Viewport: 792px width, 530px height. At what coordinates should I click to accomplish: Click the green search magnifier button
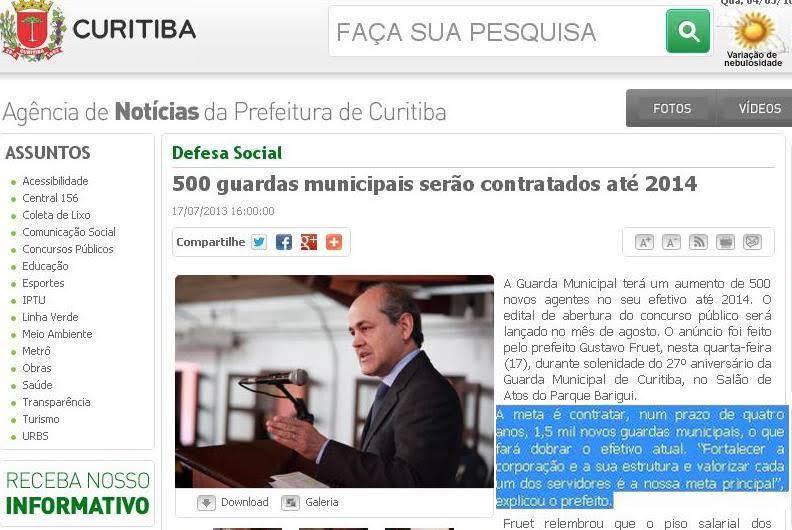click(687, 31)
